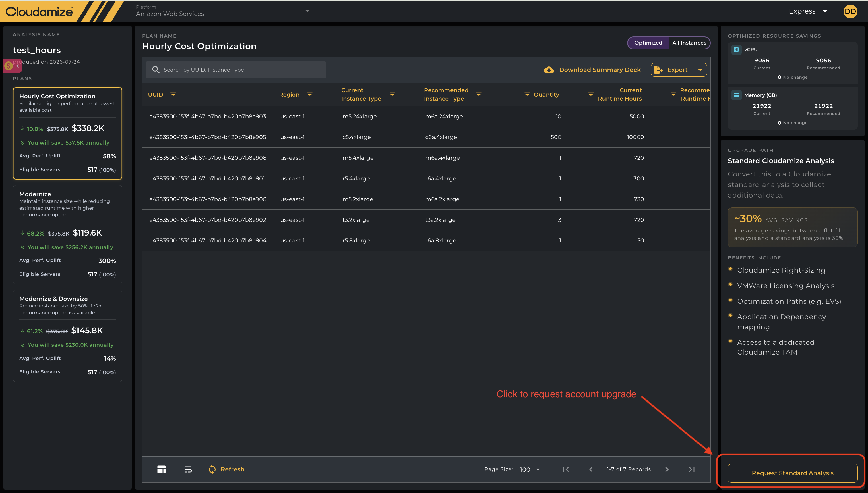The width and height of the screenshot is (868, 493).
Task: Click the c6a.4xlarge recommended type cell
Action: click(x=441, y=137)
